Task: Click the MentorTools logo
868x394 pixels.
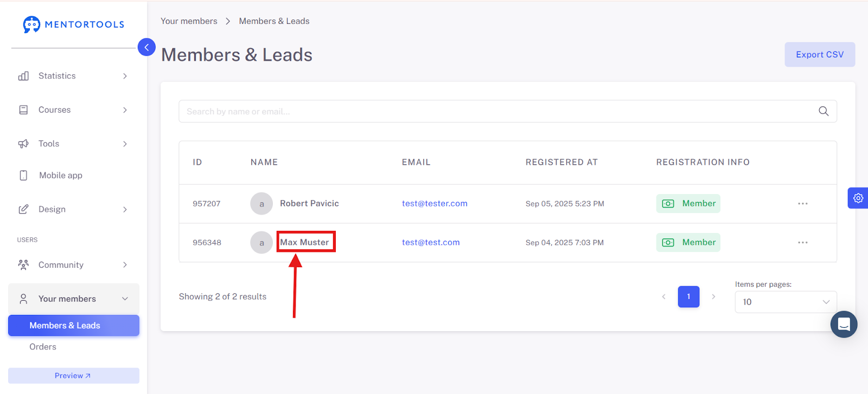Action: pyautogui.click(x=73, y=24)
